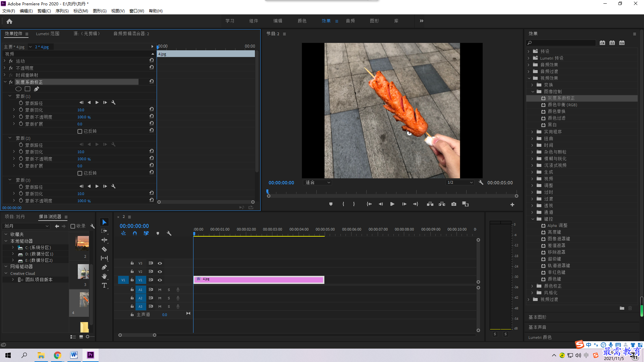644x362 pixels.
Task: Search effects input field
Action: (561, 43)
